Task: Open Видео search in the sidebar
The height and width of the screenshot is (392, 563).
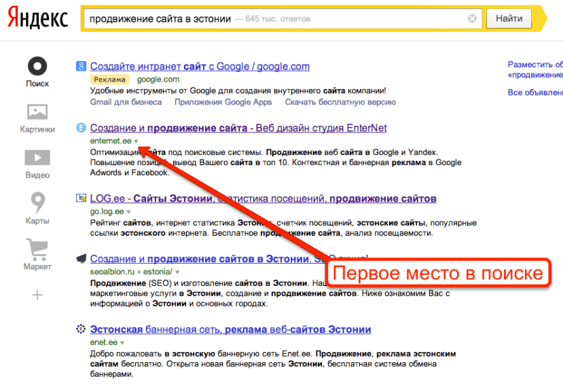Action: click(x=37, y=158)
